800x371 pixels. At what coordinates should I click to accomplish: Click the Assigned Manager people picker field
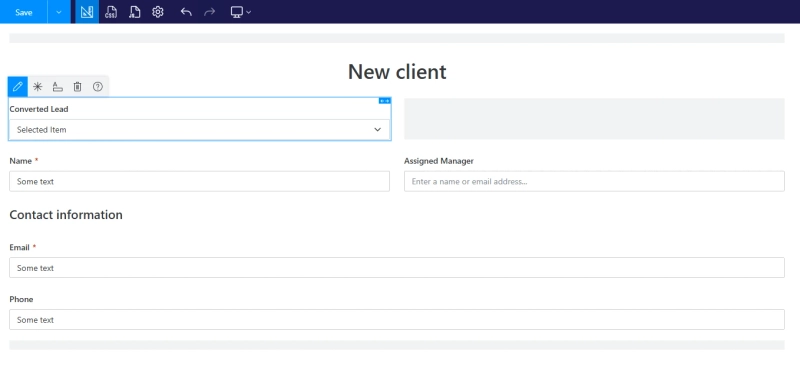(594, 181)
